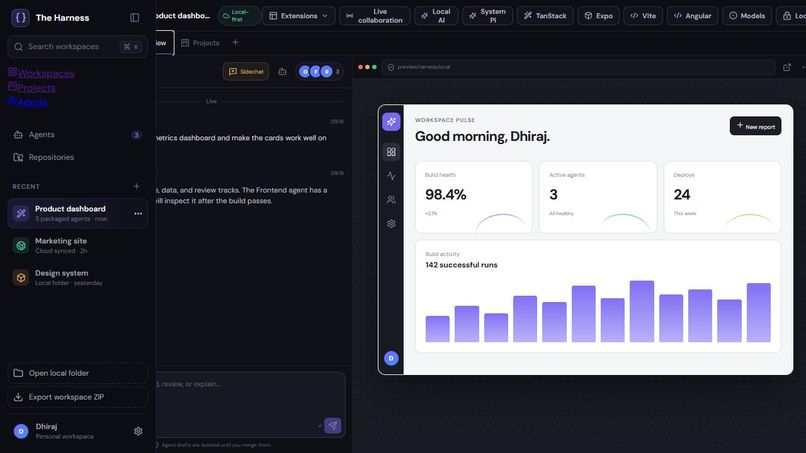Click the "142 successful runs" text
806x453 pixels.
click(x=461, y=265)
